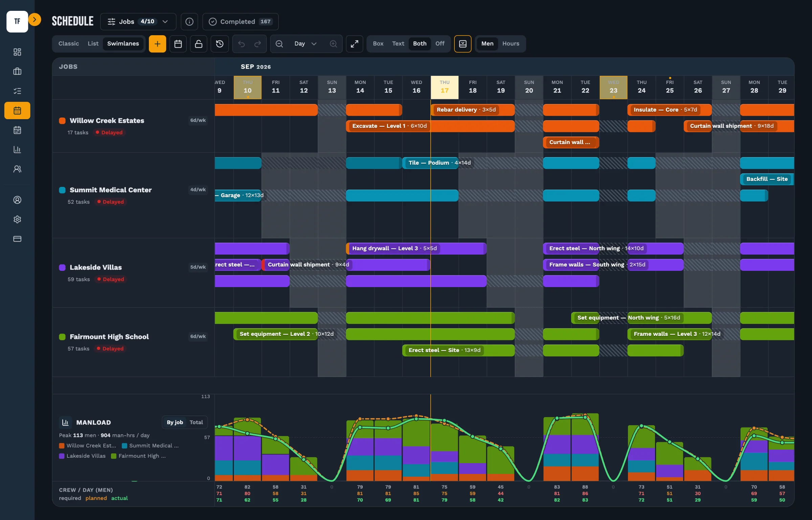Select the Lakeside Villas job row
This screenshot has height=520, width=812.
tap(133, 273)
